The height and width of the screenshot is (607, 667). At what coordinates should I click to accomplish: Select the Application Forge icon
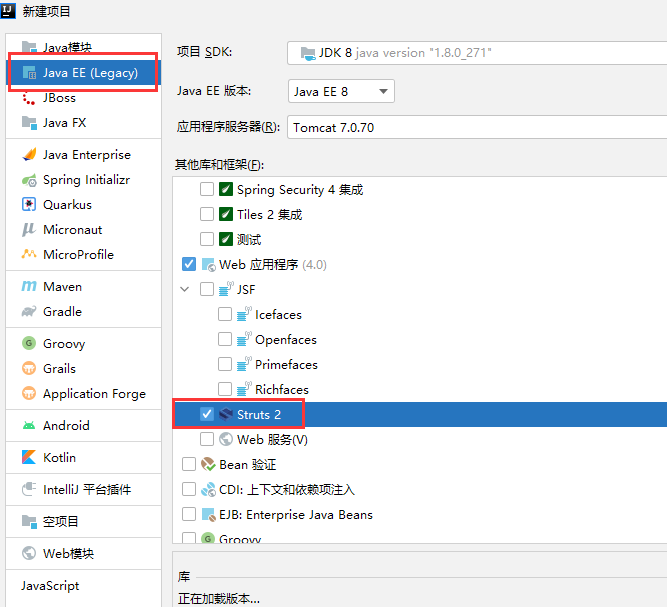pos(29,393)
